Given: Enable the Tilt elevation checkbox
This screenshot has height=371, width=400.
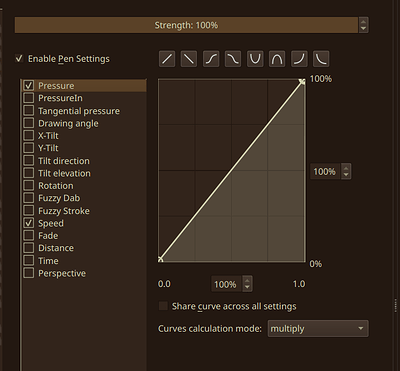Looking at the screenshot, I should [29, 173].
